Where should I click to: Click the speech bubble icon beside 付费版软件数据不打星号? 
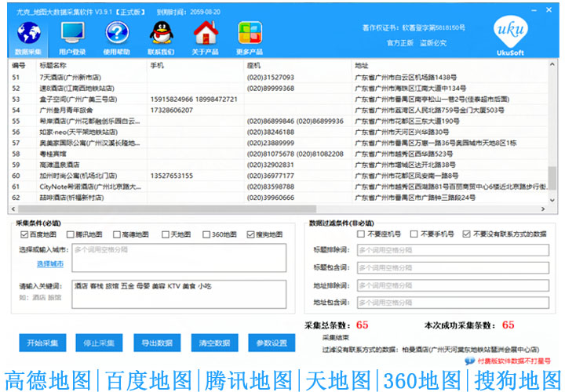(x=469, y=361)
